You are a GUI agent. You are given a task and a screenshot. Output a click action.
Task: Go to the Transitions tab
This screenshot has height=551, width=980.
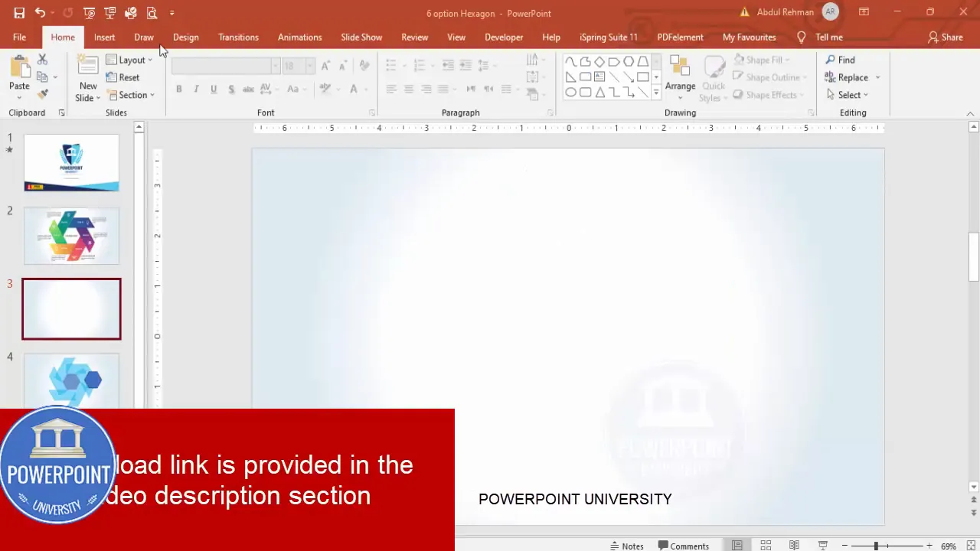pos(238,37)
